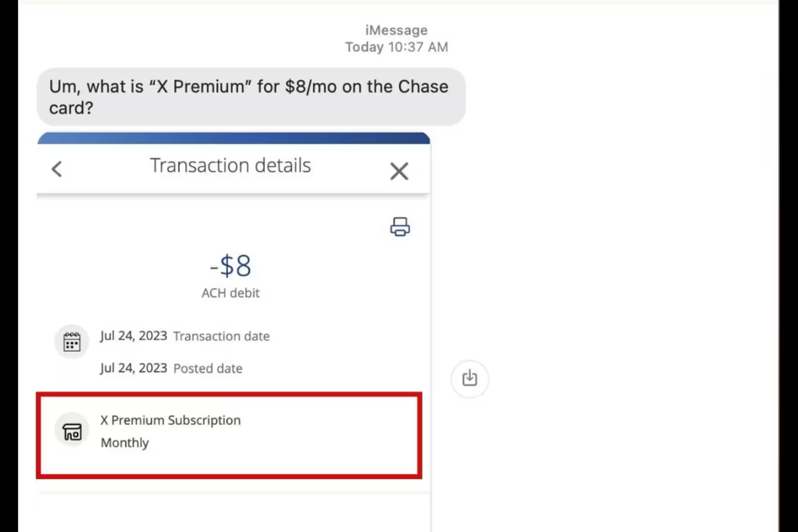Click the "Monthly" frequency label
The width and height of the screenshot is (798, 532).
pyautogui.click(x=124, y=443)
